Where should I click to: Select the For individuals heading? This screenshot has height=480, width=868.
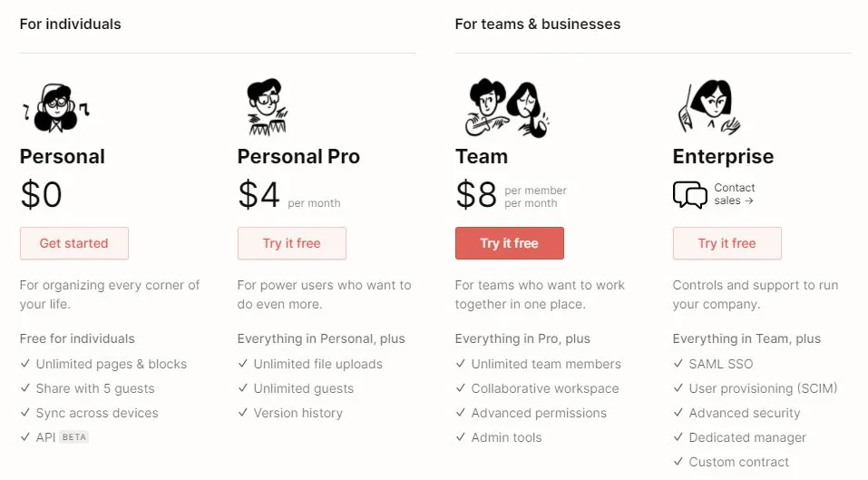(x=70, y=24)
